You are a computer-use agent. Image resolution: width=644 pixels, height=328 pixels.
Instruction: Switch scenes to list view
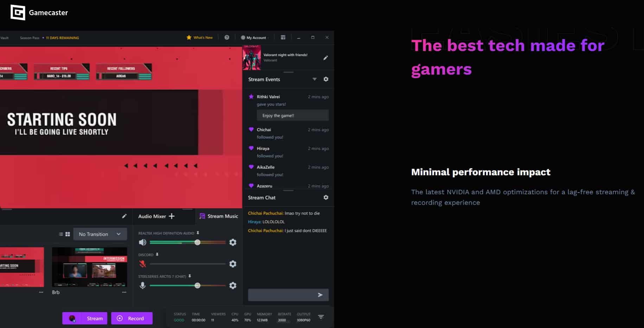61,234
